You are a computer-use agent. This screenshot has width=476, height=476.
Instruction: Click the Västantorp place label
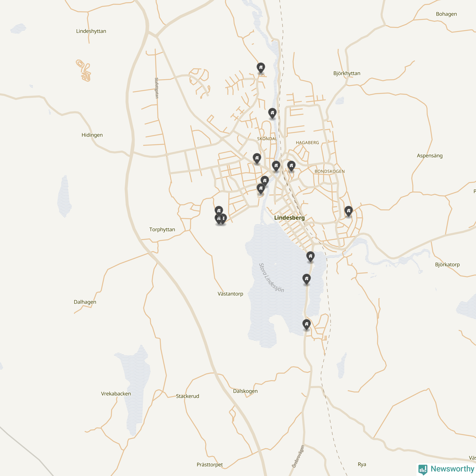point(230,294)
